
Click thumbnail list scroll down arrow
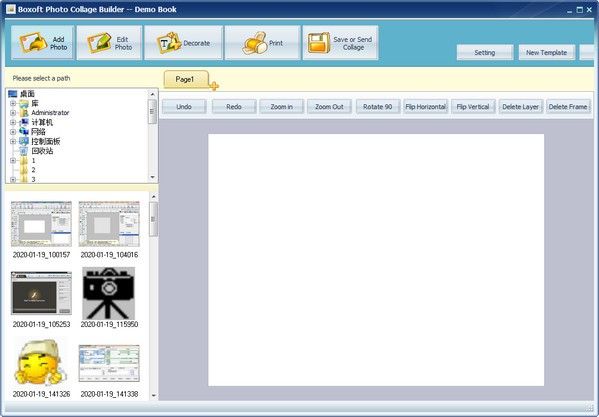click(x=154, y=395)
